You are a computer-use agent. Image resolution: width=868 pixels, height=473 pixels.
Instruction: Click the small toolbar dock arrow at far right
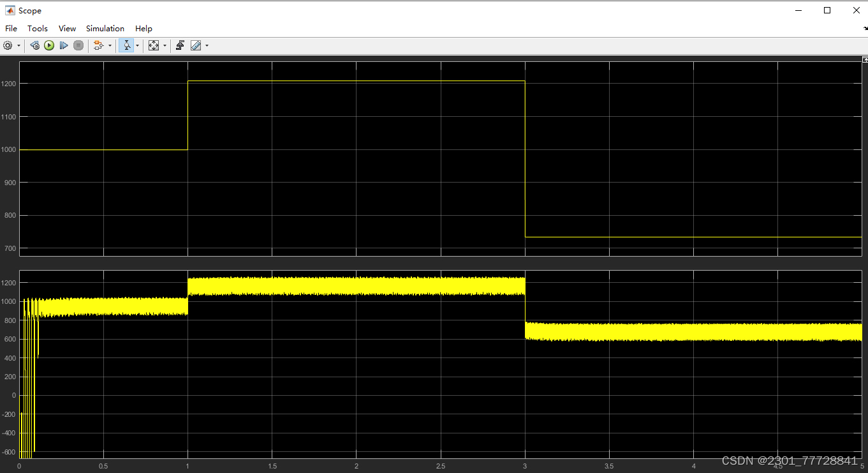865,29
